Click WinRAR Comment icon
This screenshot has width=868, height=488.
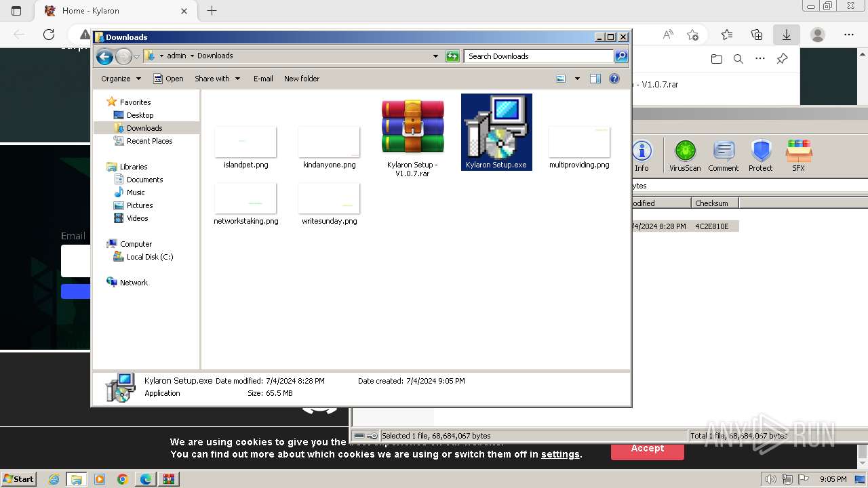click(724, 155)
